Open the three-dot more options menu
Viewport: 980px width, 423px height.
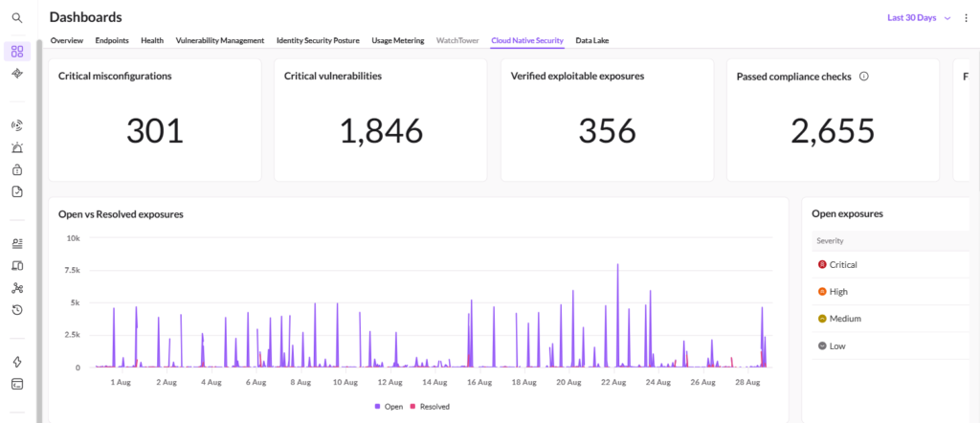[x=966, y=18]
